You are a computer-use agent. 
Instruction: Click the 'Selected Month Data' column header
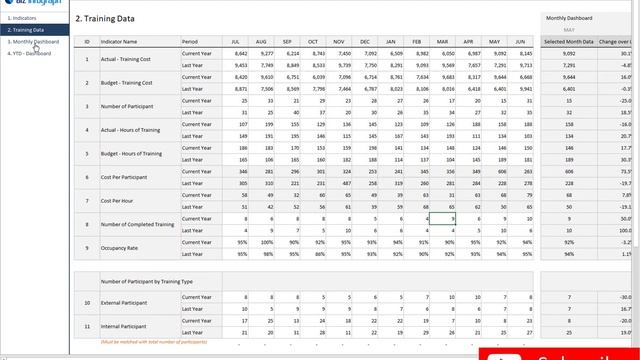[x=569, y=42]
